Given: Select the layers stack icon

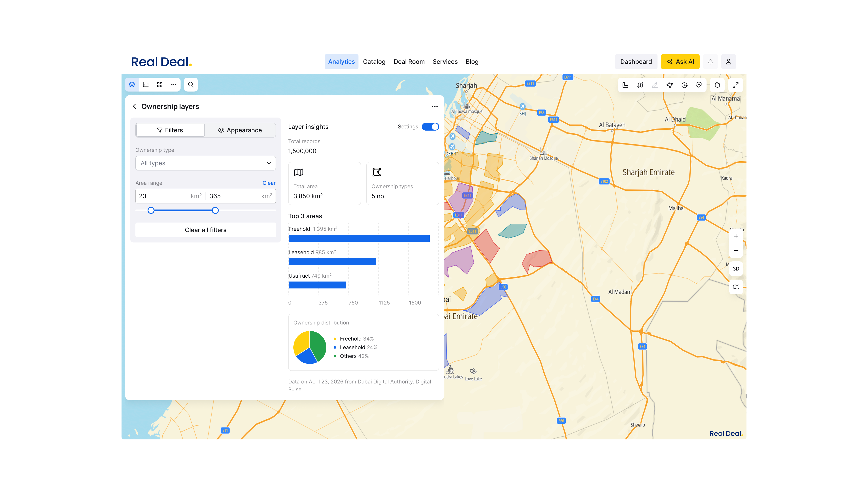Looking at the screenshot, I should (132, 85).
